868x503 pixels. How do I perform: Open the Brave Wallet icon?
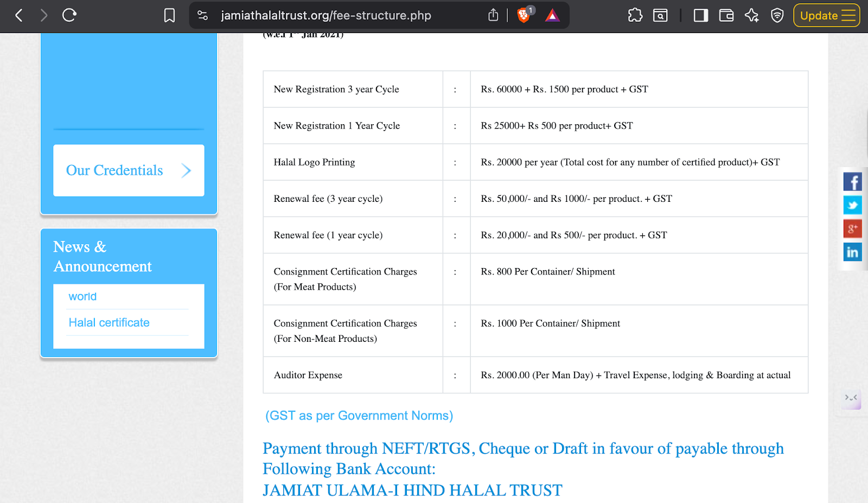tap(726, 15)
